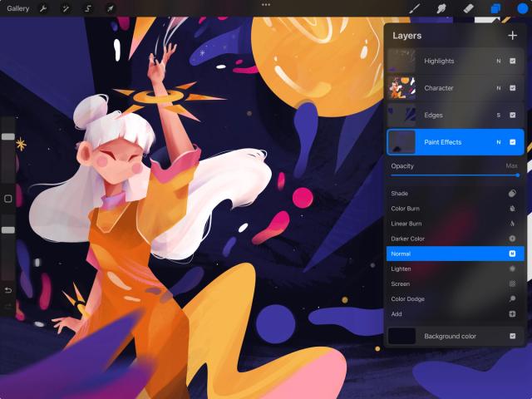Click the Shade mode icon
Viewport: 532px width, 399px height.
click(512, 194)
